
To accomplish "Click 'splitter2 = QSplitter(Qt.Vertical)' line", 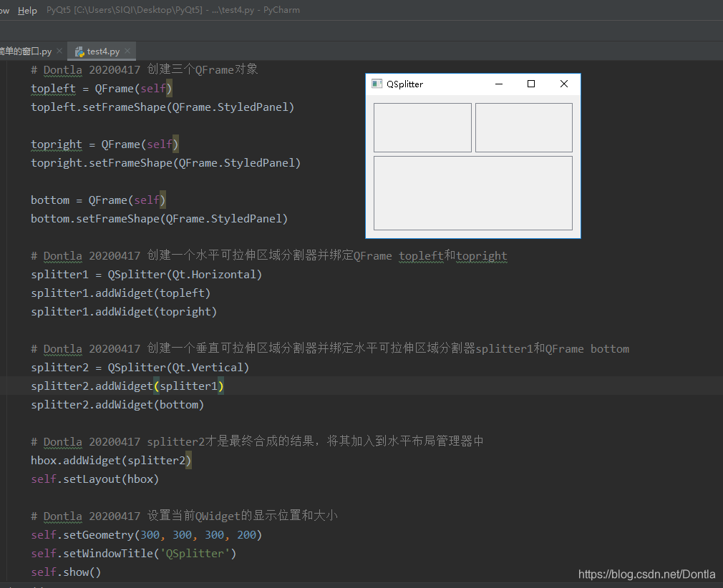I will tap(140, 368).
